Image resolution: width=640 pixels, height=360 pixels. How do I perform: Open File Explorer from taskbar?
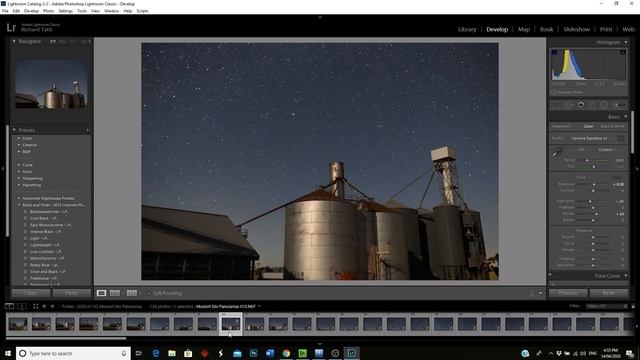coord(172,353)
